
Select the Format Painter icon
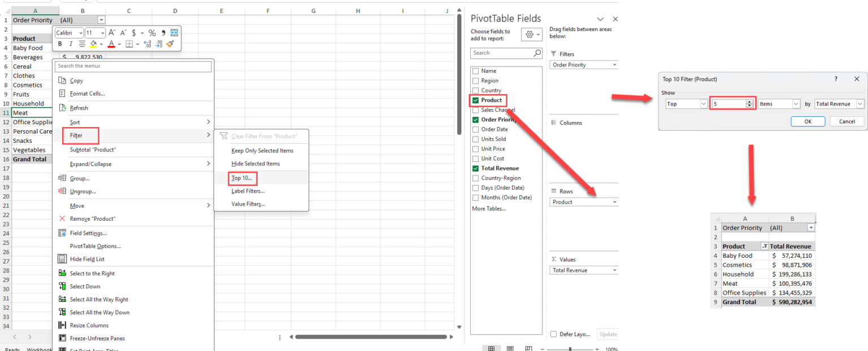tap(171, 43)
